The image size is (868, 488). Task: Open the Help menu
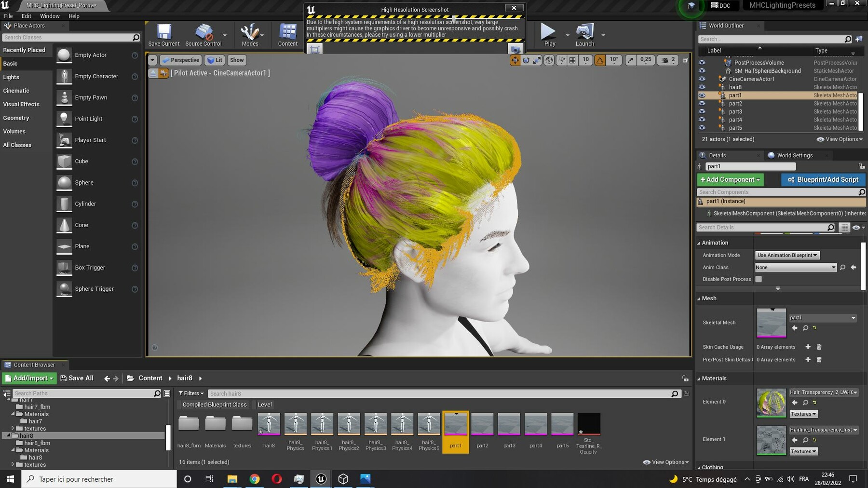(x=74, y=16)
